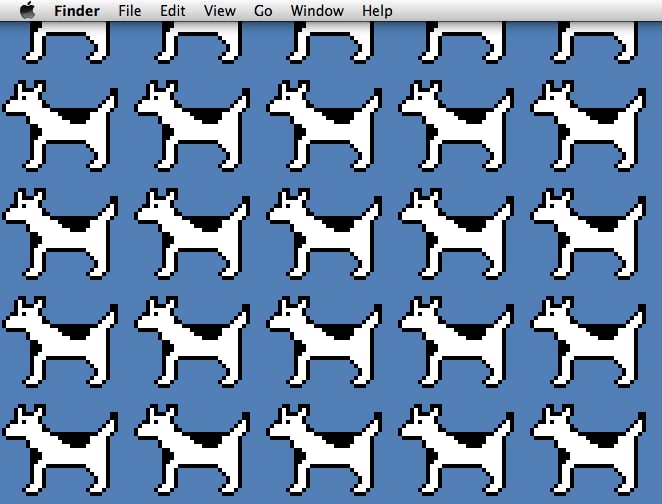Open the Apple menu
This screenshot has height=504, width=662.
(x=28, y=10)
